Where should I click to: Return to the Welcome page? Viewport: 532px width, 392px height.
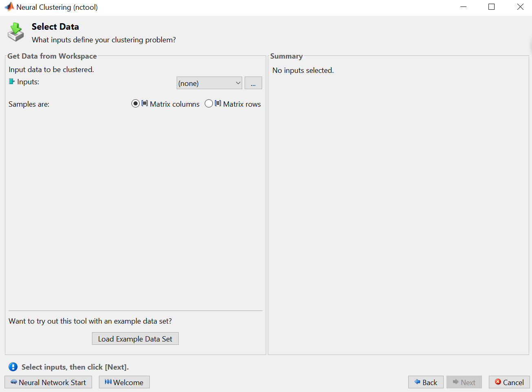click(124, 382)
